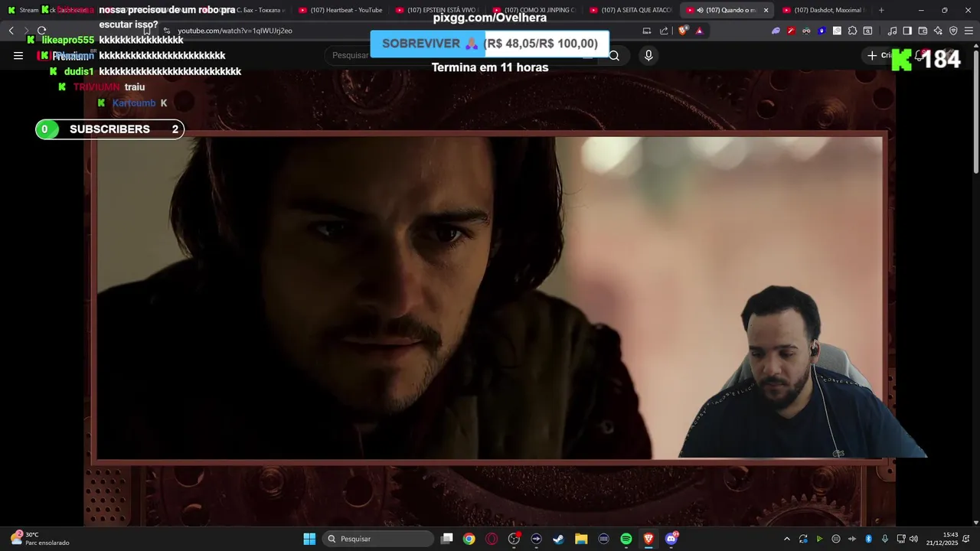The width and height of the screenshot is (980, 551).
Task: Open the blue mouse extension icon
Action: 822,31
